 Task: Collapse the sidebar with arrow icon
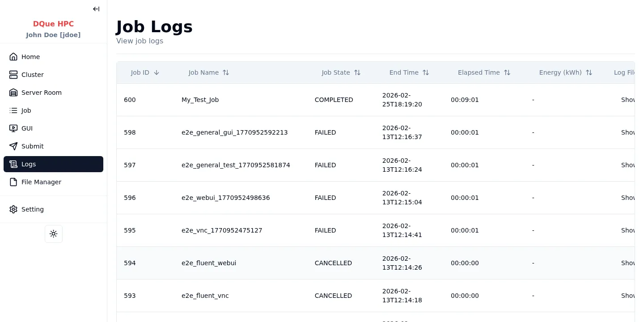(x=96, y=9)
